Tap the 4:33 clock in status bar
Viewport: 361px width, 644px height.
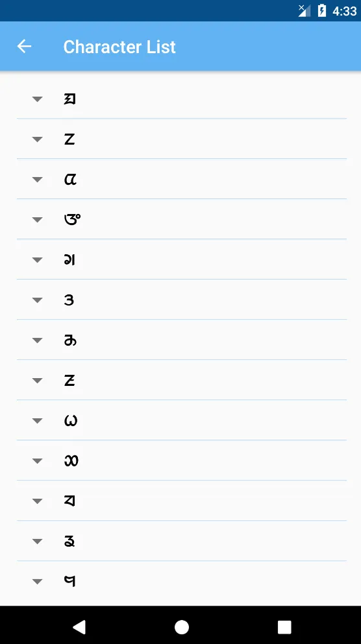(345, 11)
